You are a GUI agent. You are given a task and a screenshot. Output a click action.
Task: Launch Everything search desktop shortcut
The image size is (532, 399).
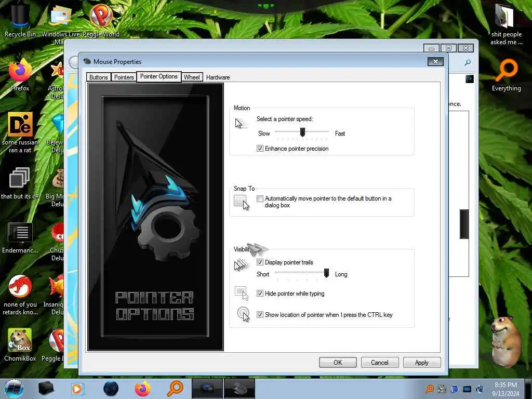coord(506,75)
